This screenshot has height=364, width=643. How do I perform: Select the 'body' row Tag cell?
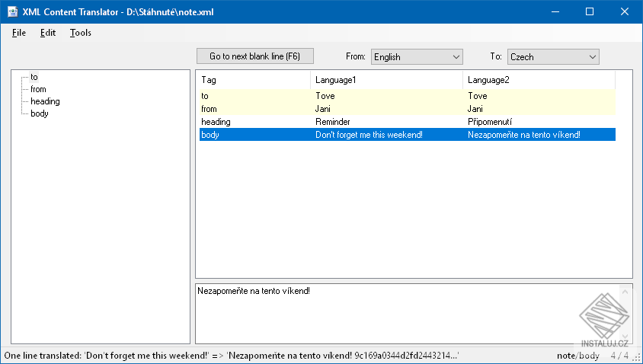(254, 135)
